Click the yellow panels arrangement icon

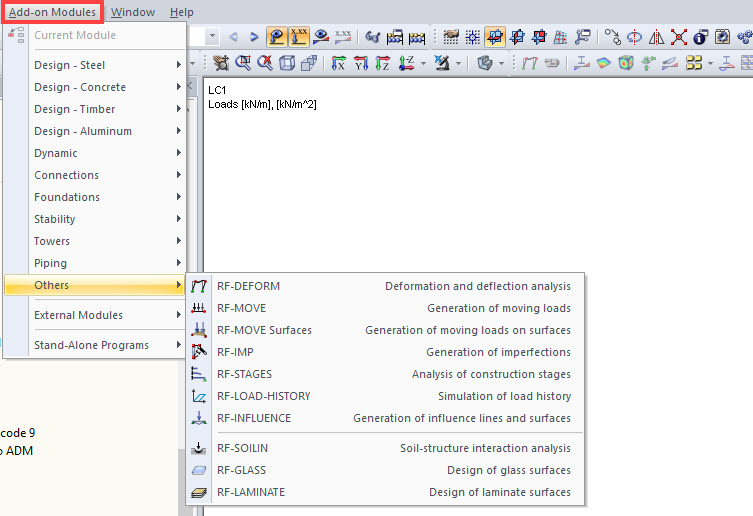point(694,63)
